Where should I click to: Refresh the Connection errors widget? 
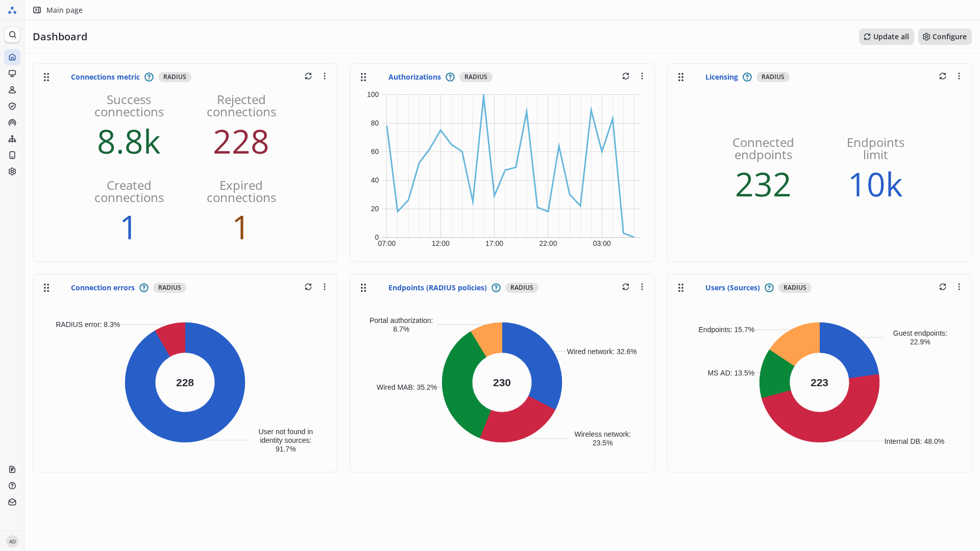click(308, 287)
